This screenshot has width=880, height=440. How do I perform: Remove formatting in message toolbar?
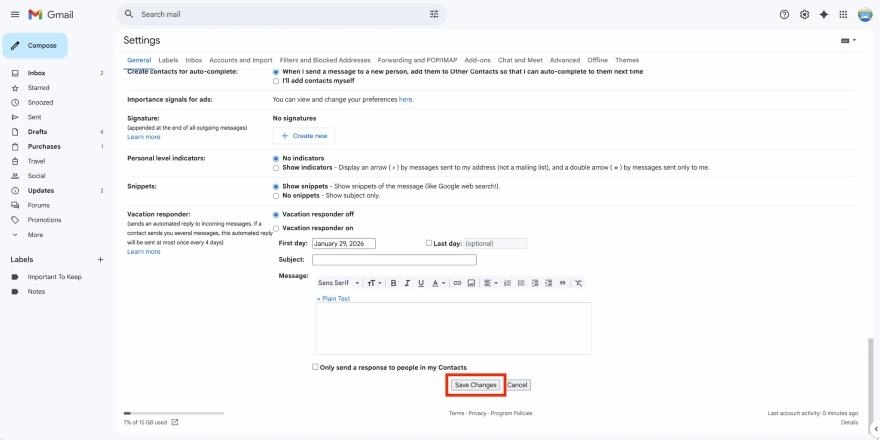579,283
